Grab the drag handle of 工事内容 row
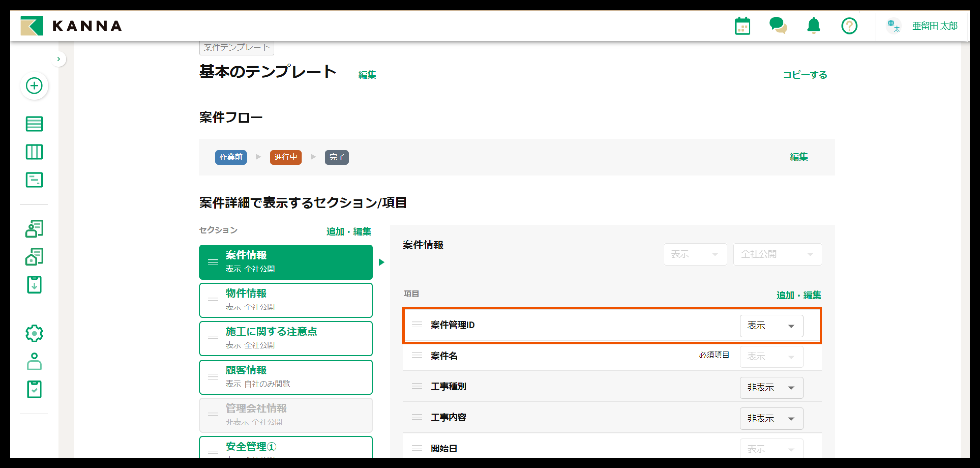The image size is (980, 468). coord(417,417)
